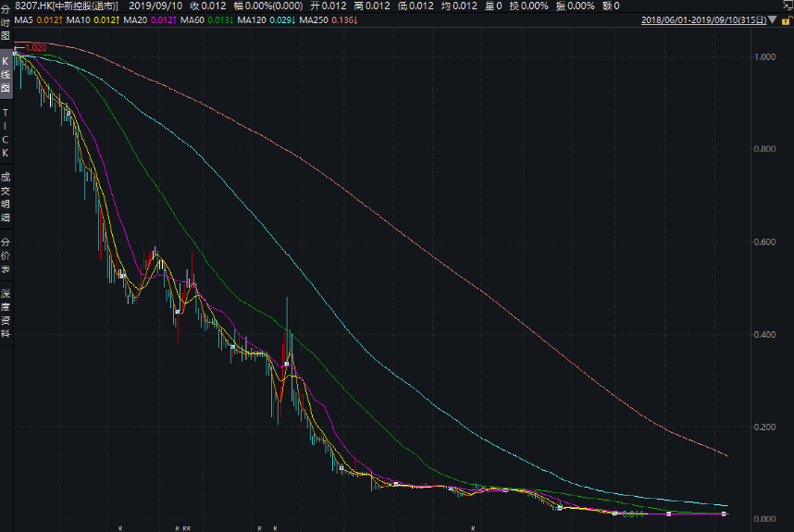Click the MA60 0.013 indicator
The image size is (794, 532).
pyautogui.click(x=206, y=20)
